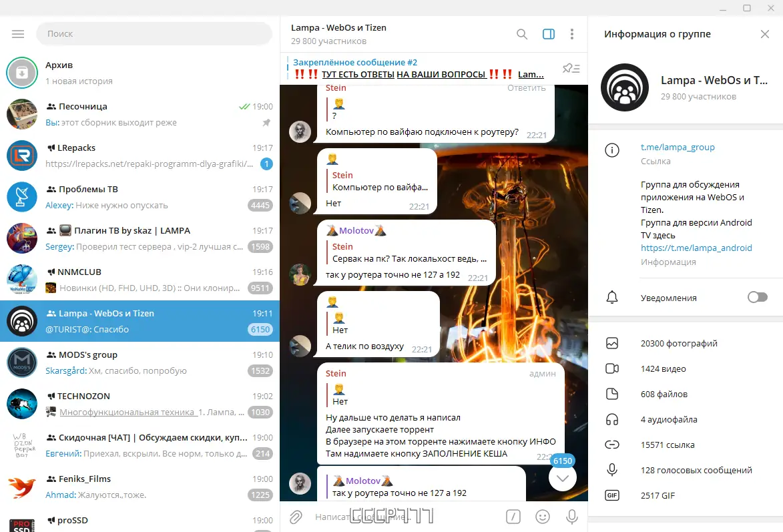The height and width of the screenshot is (532, 783).
Task: Click Закреплённое сообщение #2 pinned bar
Action: [419, 69]
